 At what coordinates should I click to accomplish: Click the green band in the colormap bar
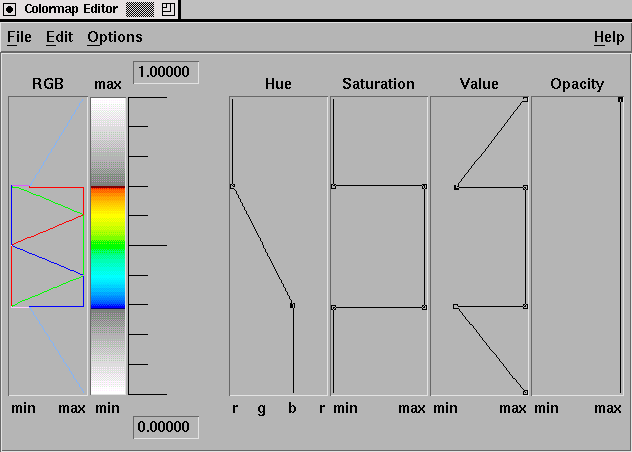[108, 245]
